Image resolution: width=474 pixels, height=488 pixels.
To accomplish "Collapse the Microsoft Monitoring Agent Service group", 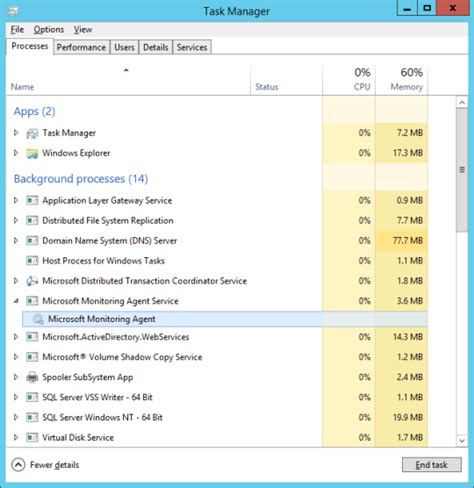I will coord(16,301).
